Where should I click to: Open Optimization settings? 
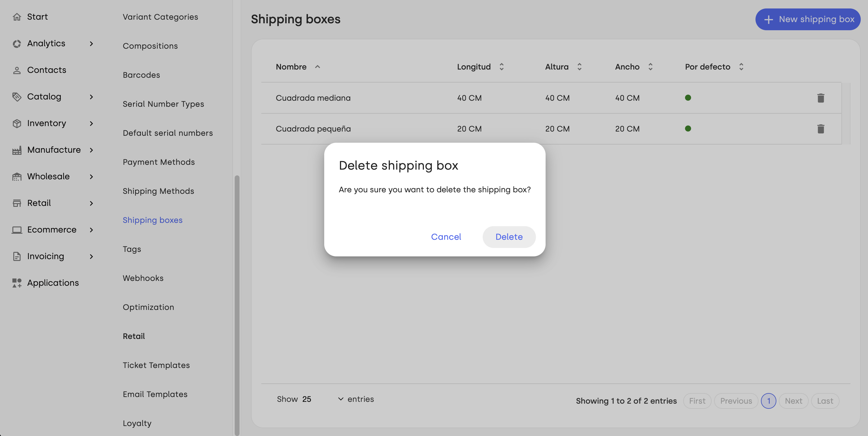[x=148, y=307]
